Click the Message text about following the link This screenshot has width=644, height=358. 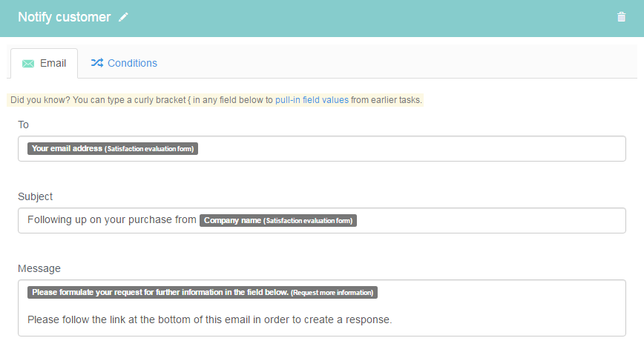pos(209,320)
